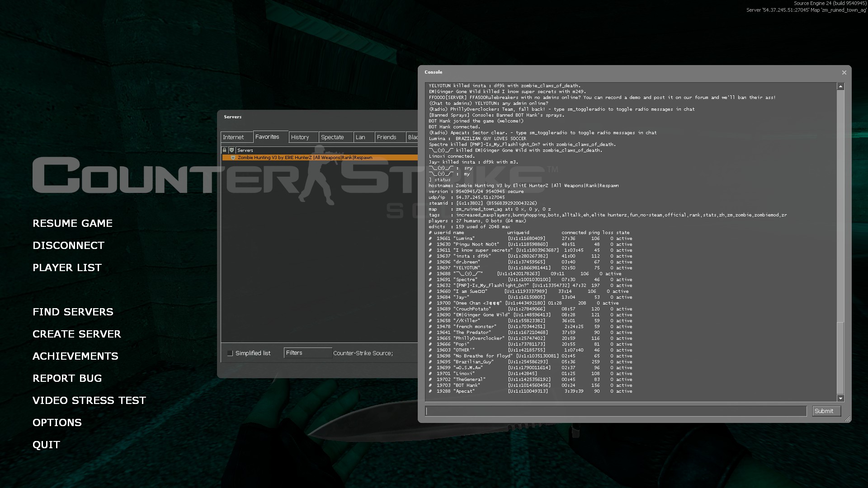This screenshot has height=488, width=868.
Task: Click the 'Pingu Noot Noot' status line
Action: click(530, 244)
